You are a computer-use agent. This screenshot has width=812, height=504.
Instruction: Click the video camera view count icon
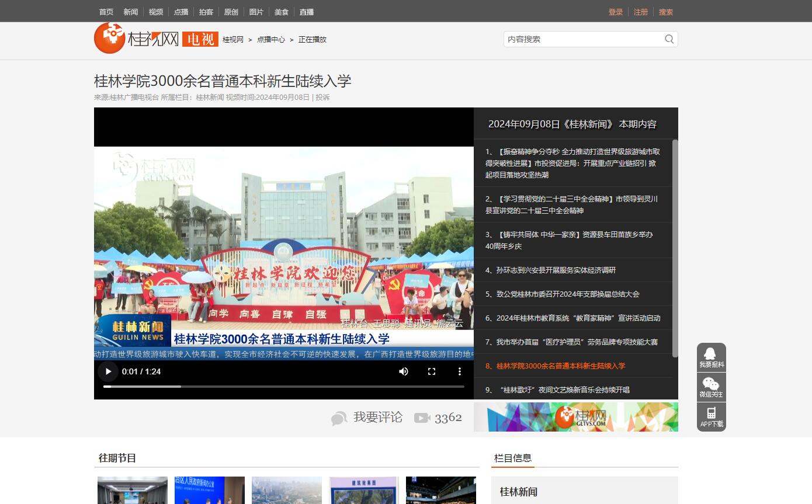coord(422,418)
